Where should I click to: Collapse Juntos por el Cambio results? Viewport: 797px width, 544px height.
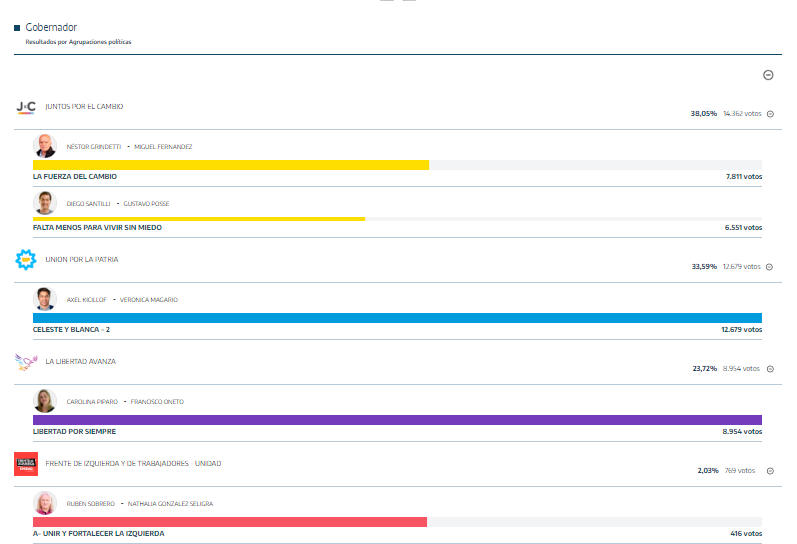click(770, 114)
